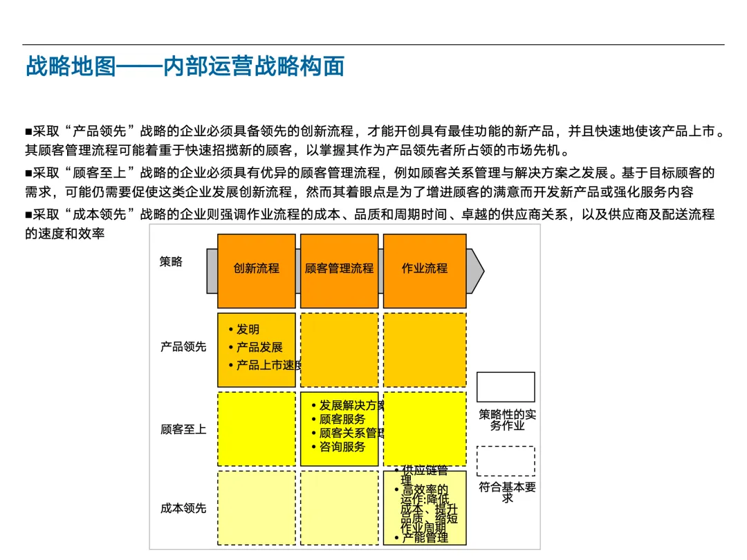
Task: Click the 策略性的实务作业 legend label
Action: [x=508, y=420]
